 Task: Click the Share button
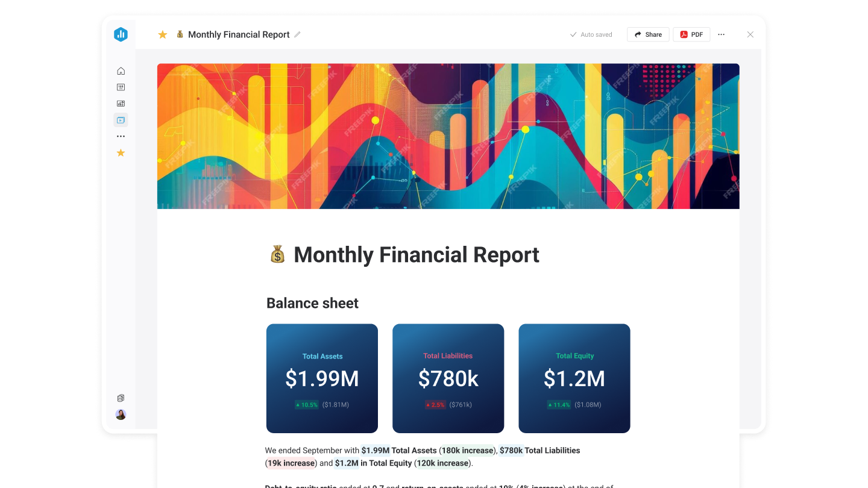pyautogui.click(x=647, y=34)
